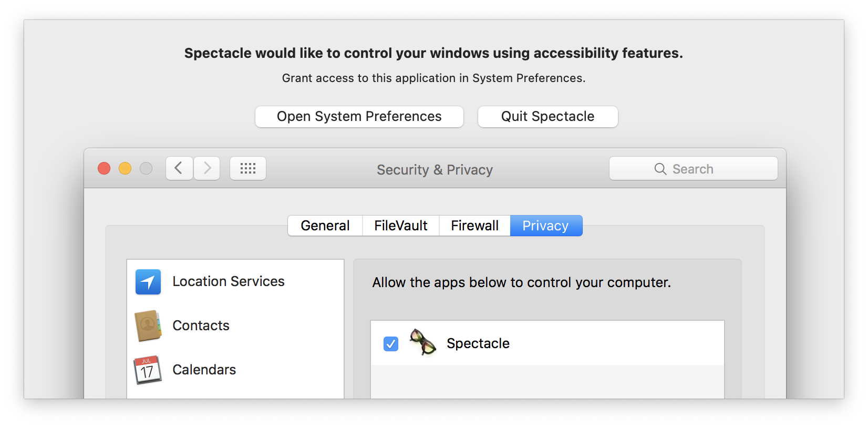The width and height of the screenshot is (868, 427).
Task: Click Open System Preferences button
Action: click(359, 117)
